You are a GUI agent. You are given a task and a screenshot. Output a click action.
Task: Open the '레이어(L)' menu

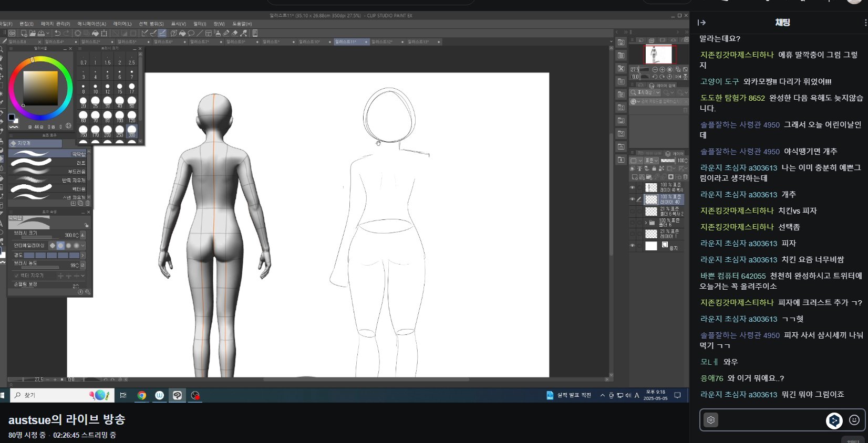point(122,24)
